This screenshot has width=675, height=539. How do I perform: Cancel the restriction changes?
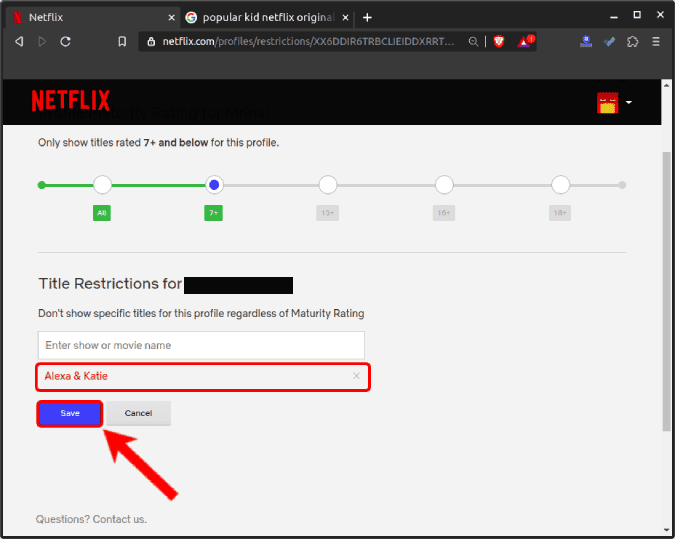139,413
